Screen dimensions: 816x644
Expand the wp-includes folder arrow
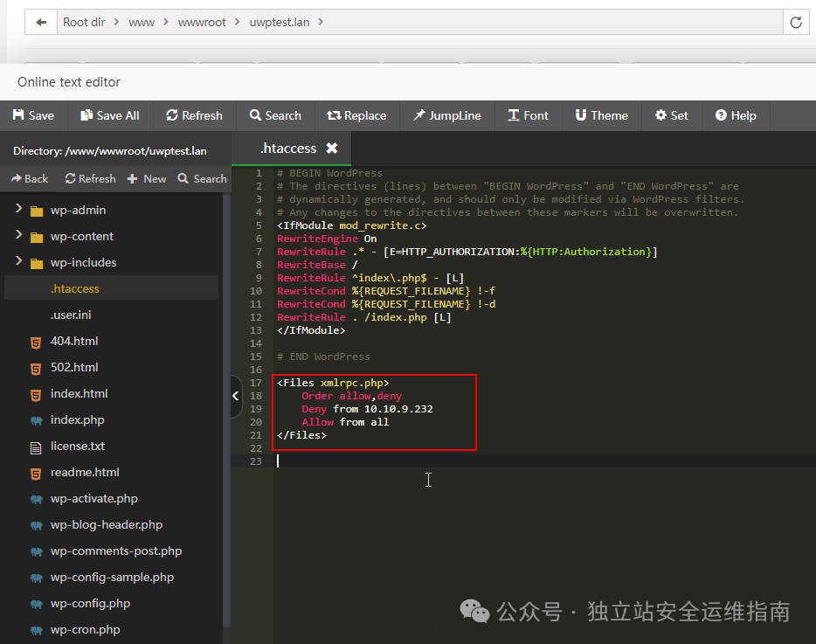[18, 260]
